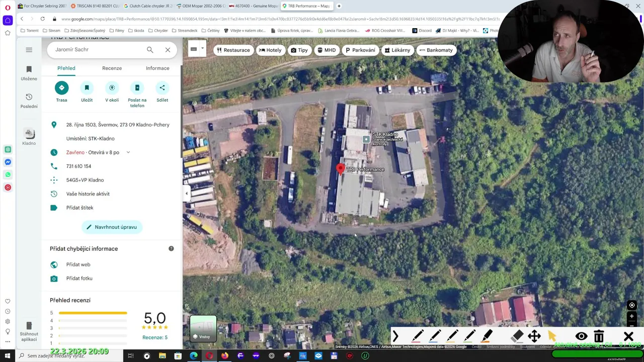Click Poslat na telefon icon
The image size is (644, 362).
coord(137,88)
